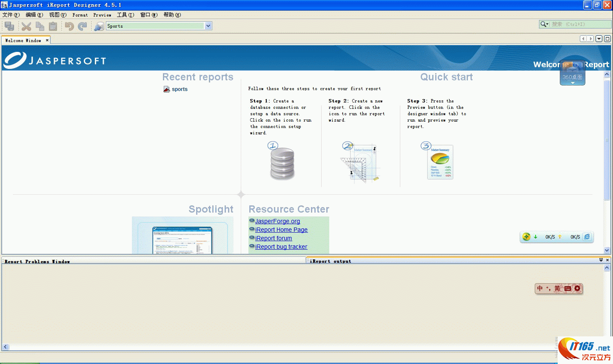Click the Step 2 report wizard icon
The image size is (613, 364).
(359, 162)
